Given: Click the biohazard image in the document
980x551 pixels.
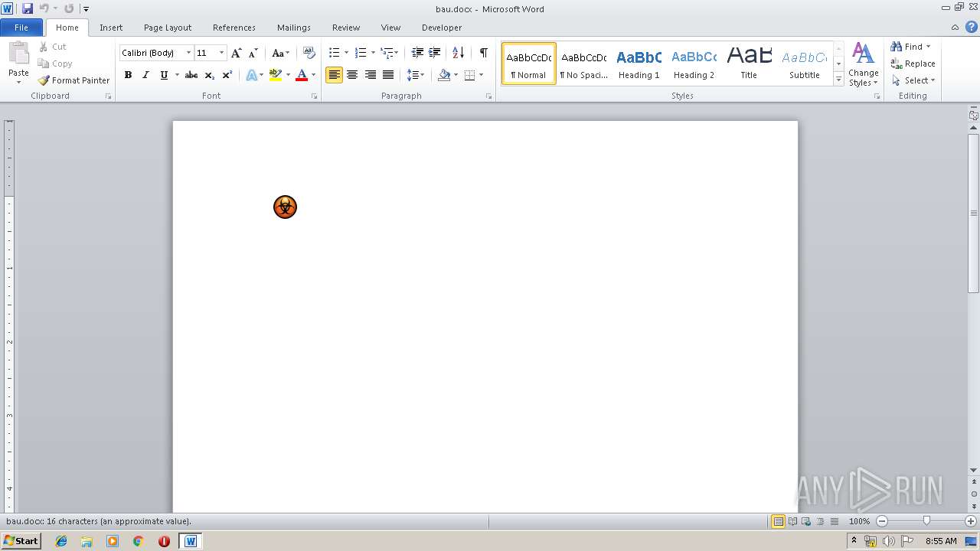Looking at the screenshot, I should [x=285, y=207].
